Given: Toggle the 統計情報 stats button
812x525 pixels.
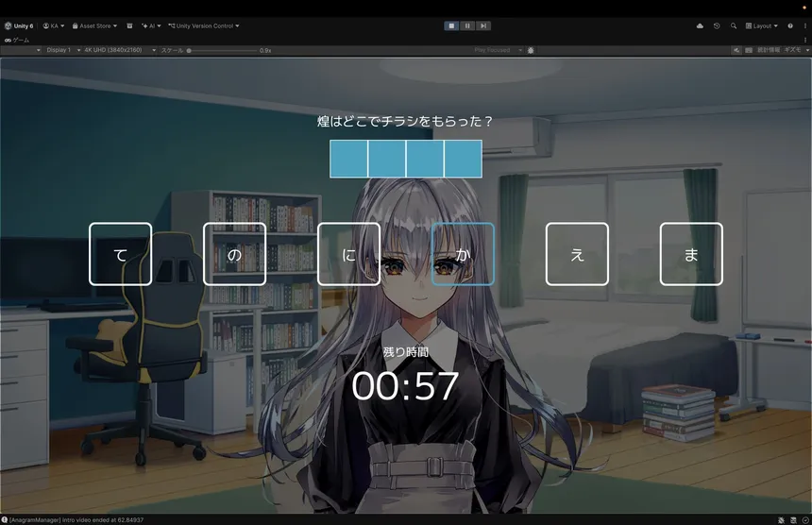Looking at the screenshot, I should [x=769, y=50].
